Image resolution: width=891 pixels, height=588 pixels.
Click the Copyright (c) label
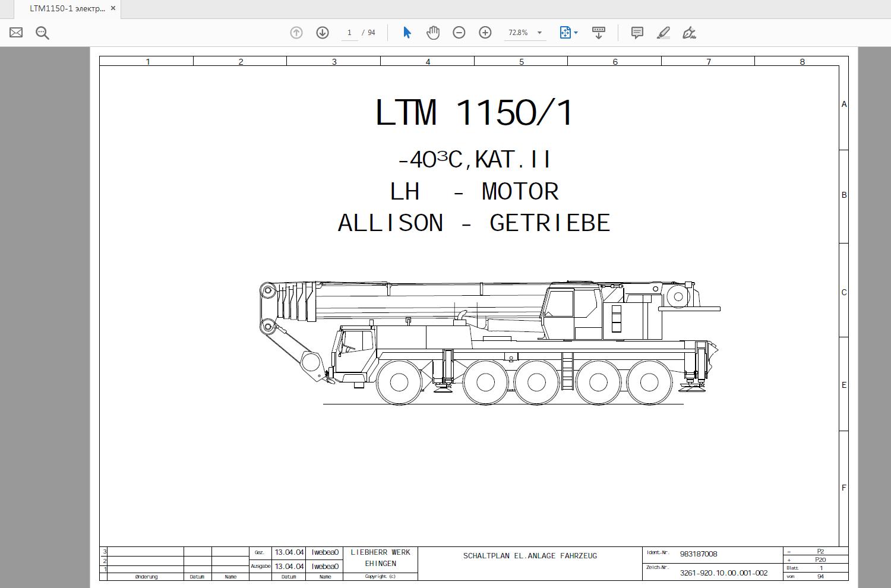pyautogui.click(x=380, y=576)
